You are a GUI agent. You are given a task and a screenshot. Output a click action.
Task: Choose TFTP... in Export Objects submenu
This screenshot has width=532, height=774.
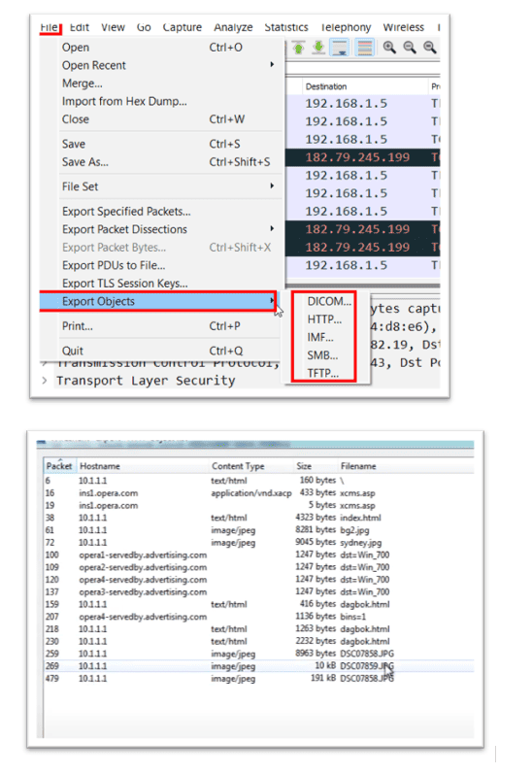322,373
